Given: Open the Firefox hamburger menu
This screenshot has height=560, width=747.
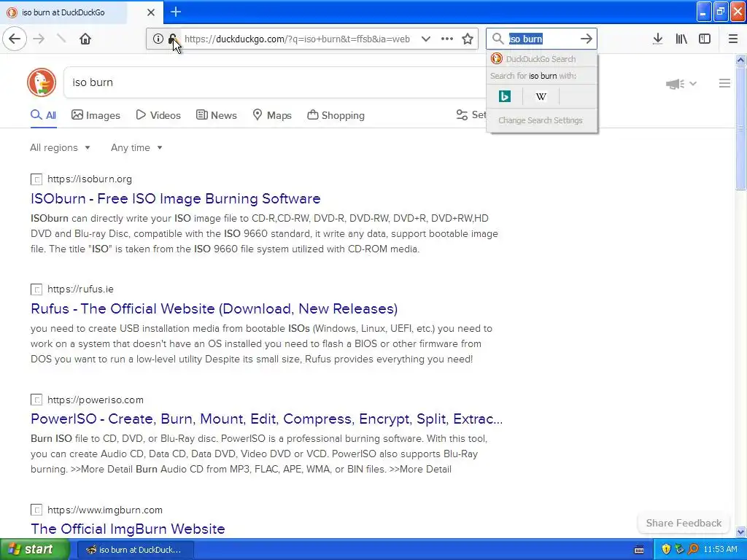Looking at the screenshot, I should [733, 39].
